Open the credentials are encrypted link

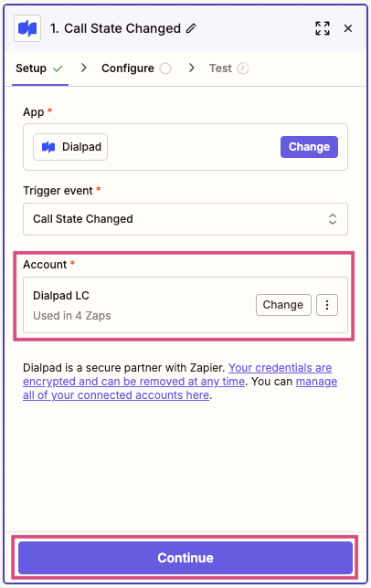coord(177,374)
